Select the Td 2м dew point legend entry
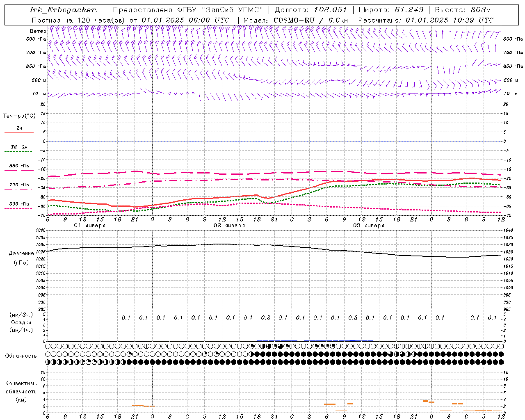The width and height of the screenshot is (525, 420). [19, 147]
